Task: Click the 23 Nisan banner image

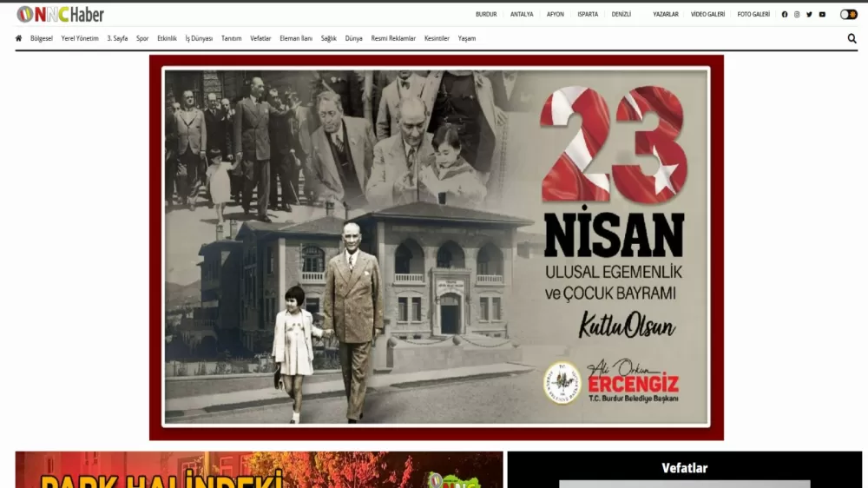Action: coord(437,247)
